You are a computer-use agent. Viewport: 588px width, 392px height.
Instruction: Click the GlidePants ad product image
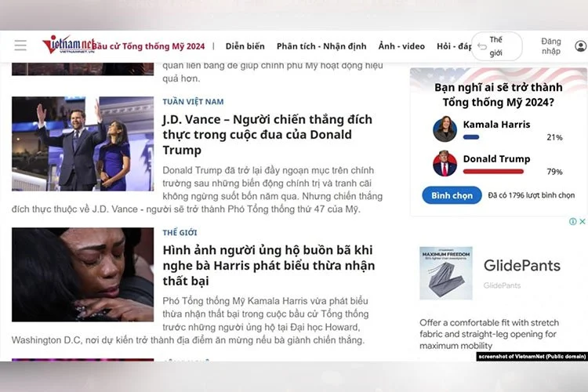pyautogui.click(x=446, y=273)
